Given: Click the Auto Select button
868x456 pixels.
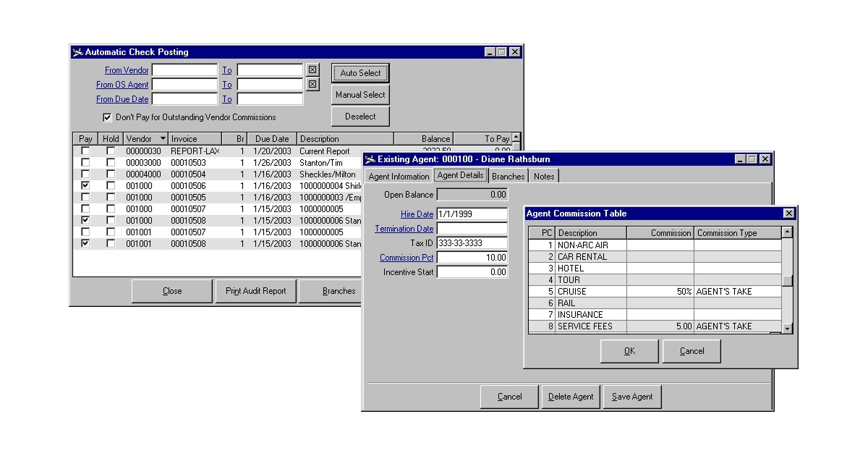Looking at the screenshot, I should tap(360, 73).
